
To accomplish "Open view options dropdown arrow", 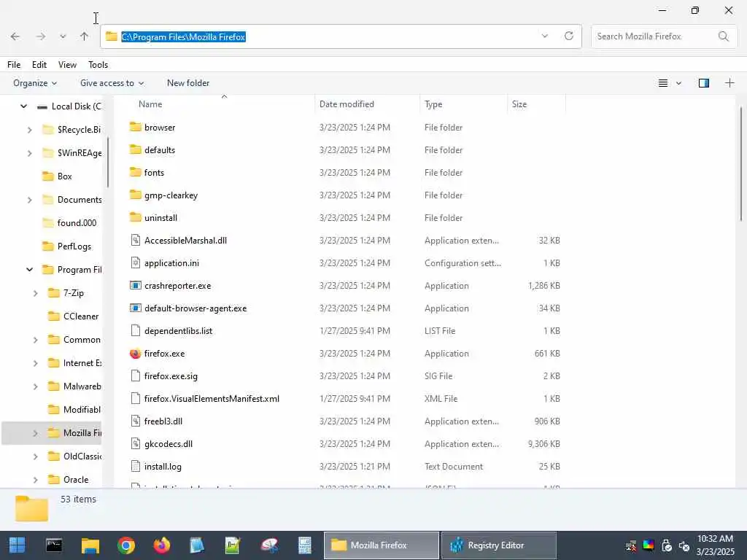I will (678, 83).
